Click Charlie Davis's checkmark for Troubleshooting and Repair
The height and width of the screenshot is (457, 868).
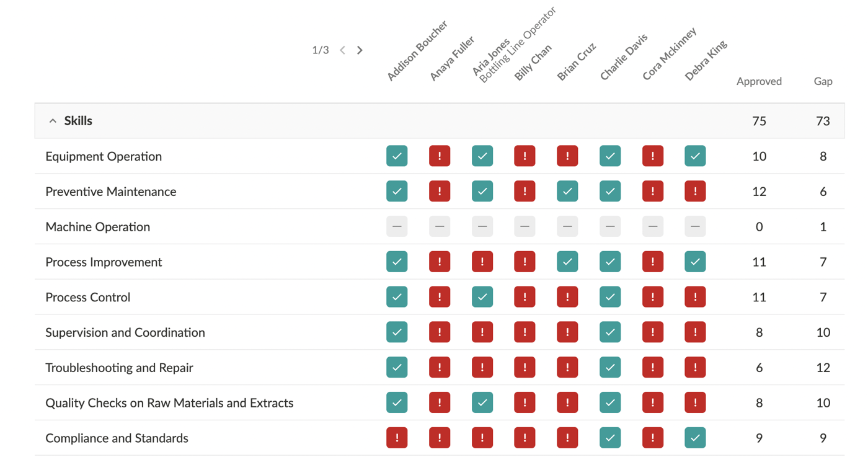[609, 367]
